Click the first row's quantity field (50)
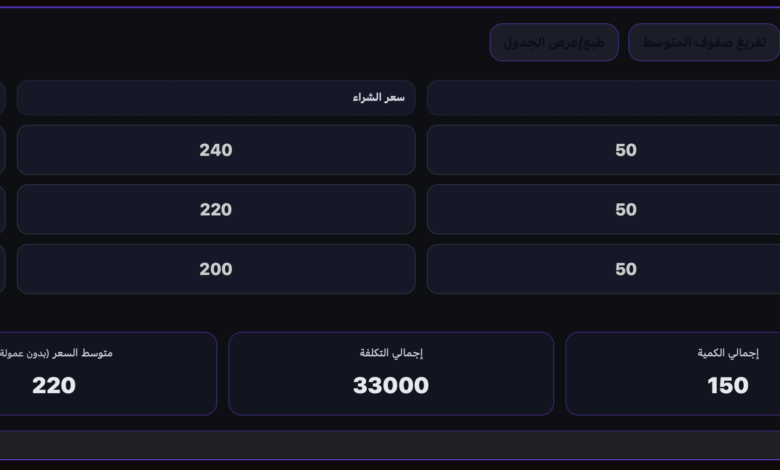 tap(603, 150)
